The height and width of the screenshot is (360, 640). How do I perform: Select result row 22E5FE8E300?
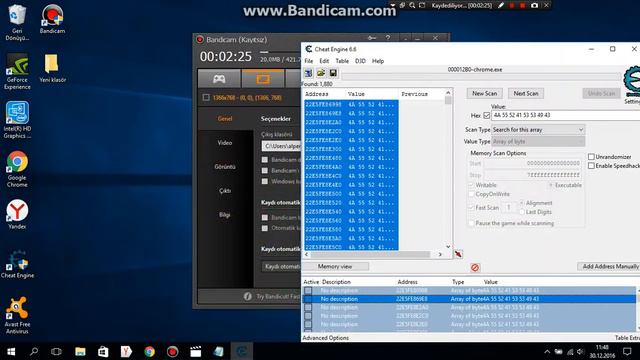351,149
